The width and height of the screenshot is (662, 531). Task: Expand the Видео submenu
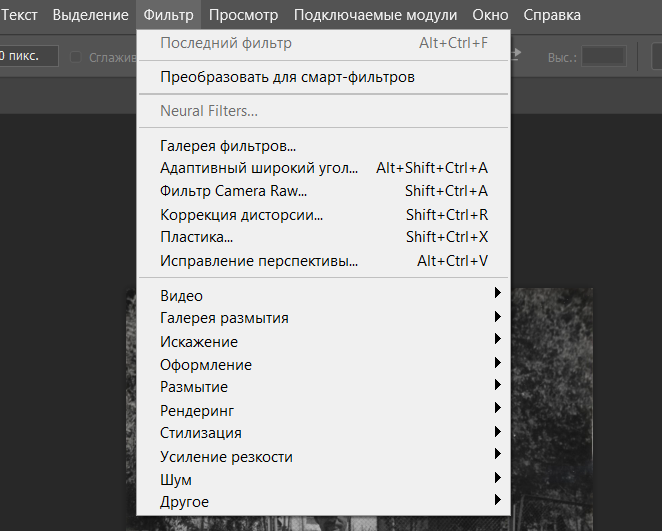click(x=182, y=296)
